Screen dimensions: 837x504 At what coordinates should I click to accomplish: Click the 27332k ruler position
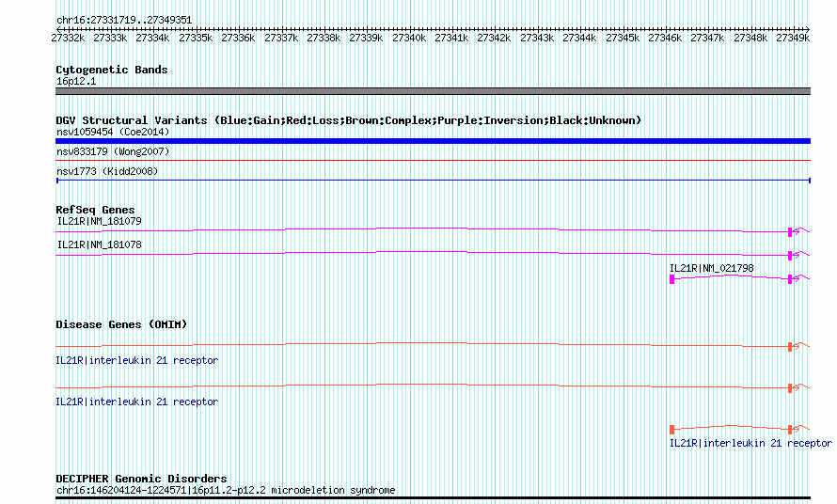68,38
